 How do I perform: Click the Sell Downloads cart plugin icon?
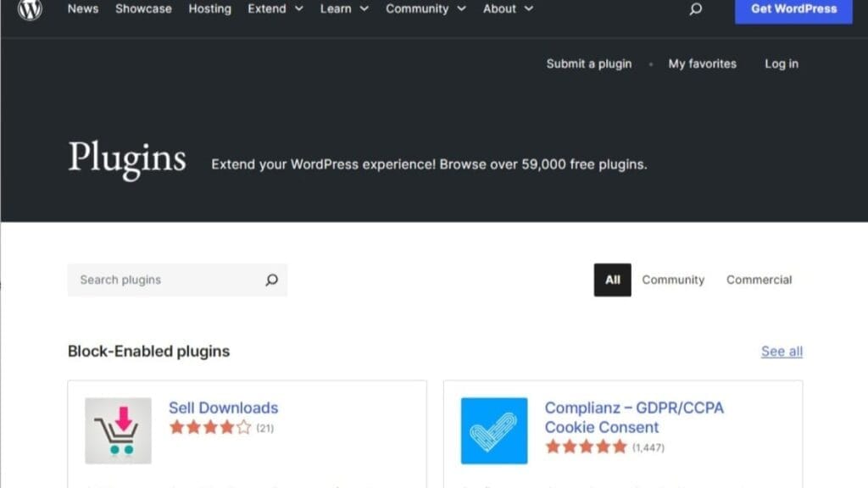pyautogui.click(x=117, y=430)
